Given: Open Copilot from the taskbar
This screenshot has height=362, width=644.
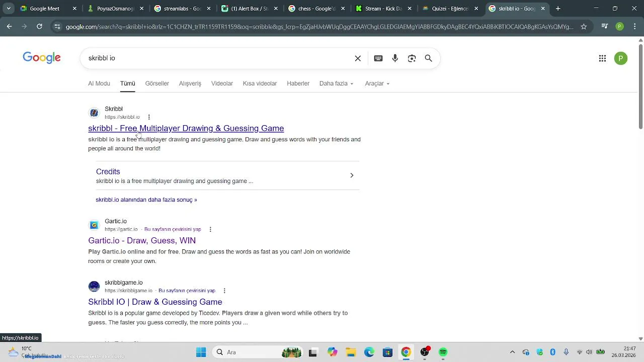Looking at the screenshot, I should pyautogui.click(x=332, y=352).
